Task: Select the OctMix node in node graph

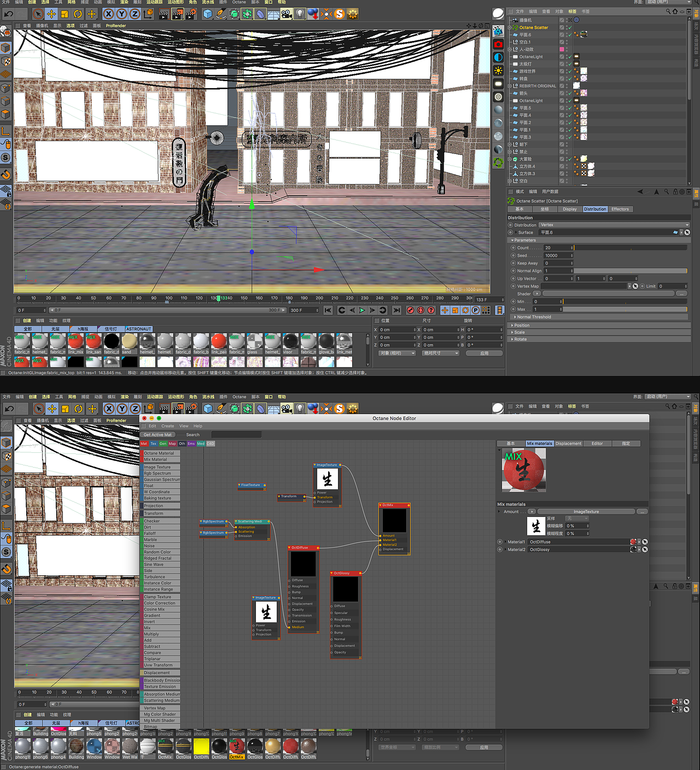Action: pos(394,529)
